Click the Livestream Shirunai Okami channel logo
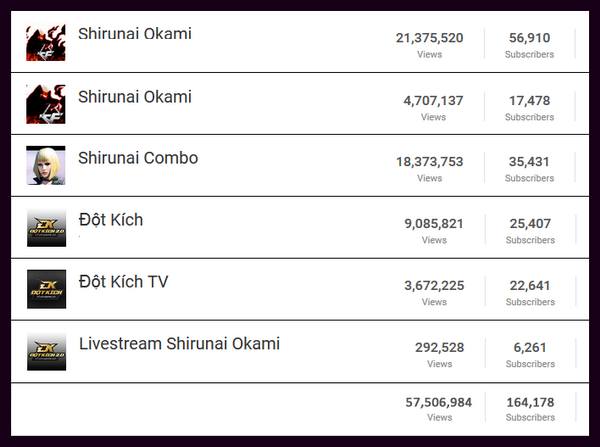600x447 pixels. (x=46, y=352)
